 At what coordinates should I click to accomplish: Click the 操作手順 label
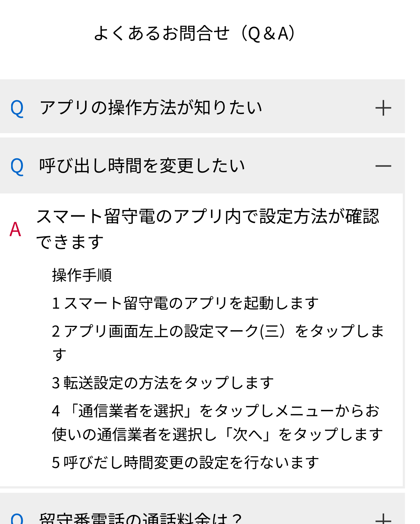[x=82, y=275]
